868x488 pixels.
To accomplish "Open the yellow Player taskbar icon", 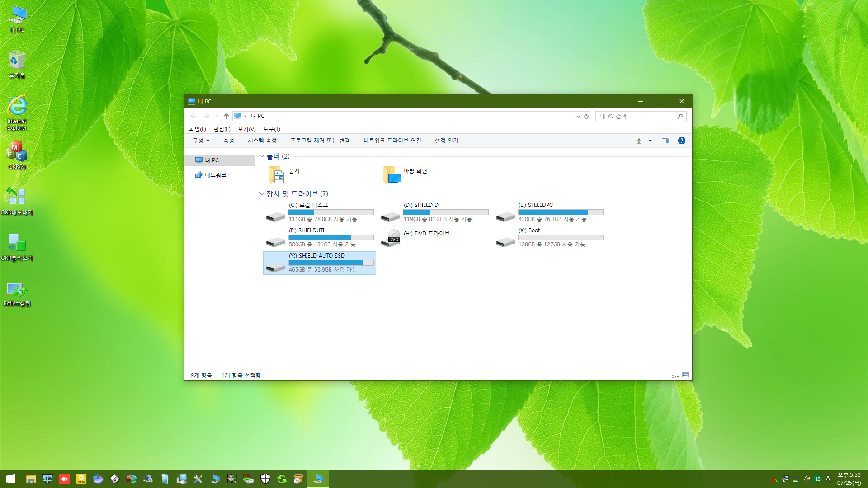I will pyautogui.click(x=81, y=479).
